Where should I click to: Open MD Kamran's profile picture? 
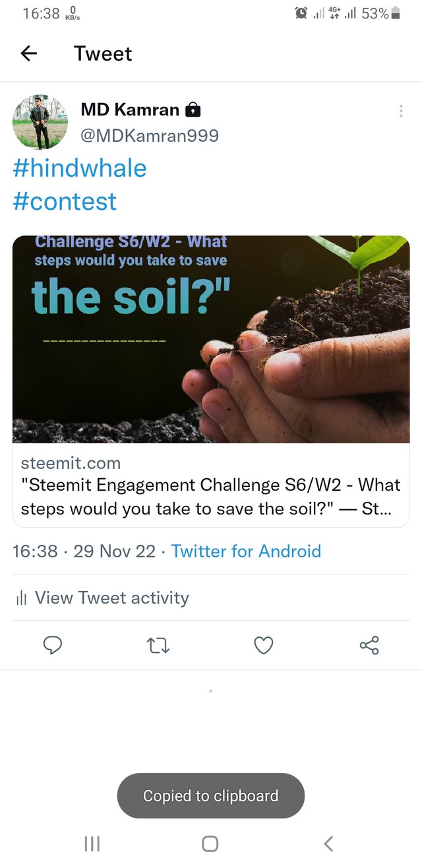pyautogui.click(x=40, y=122)
